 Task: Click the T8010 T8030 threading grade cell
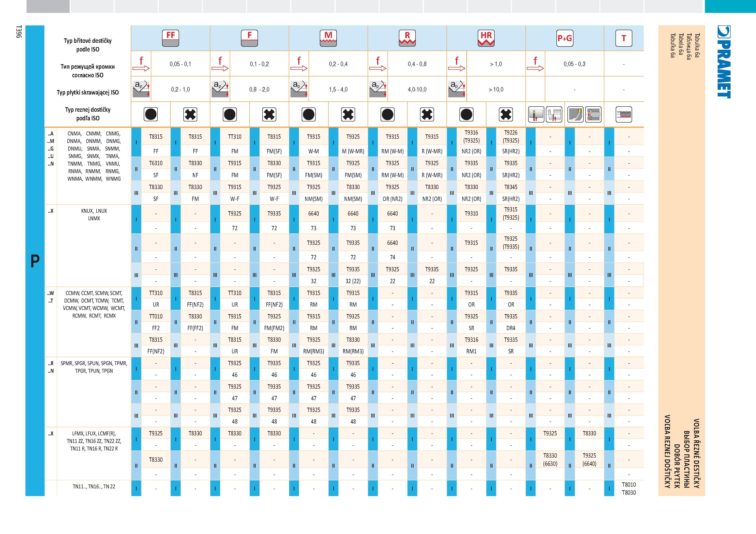coord(629,489)
